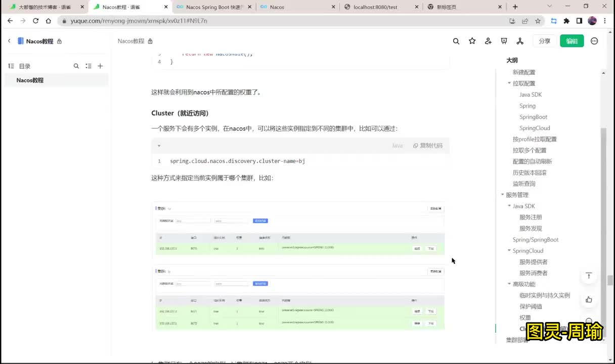
Task: Collapse the Java SDK section under 服务管理
Action: 509,206
